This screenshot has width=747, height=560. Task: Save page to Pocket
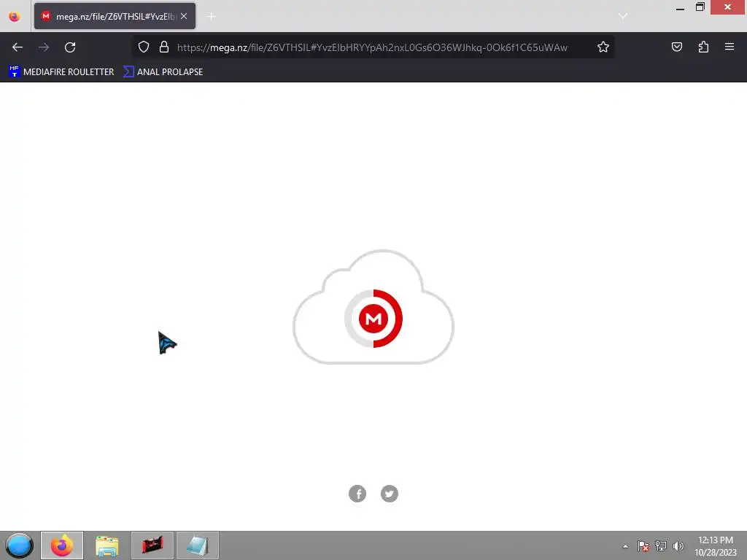click(x=676, y=47)
